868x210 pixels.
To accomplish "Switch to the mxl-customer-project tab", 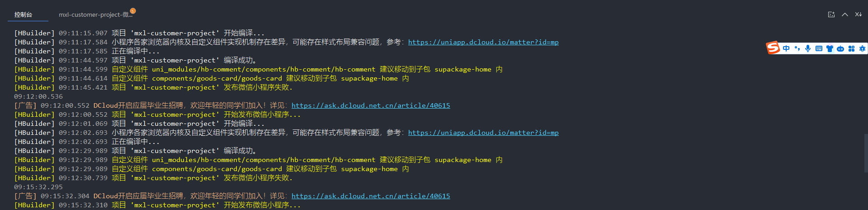I will click(x=95, y=14).
